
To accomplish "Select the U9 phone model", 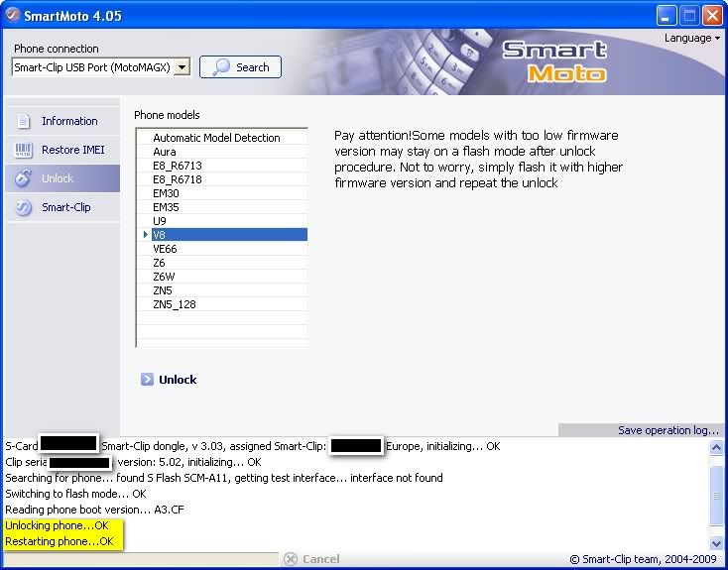I will pyautogui.click(x=229, y=221).
